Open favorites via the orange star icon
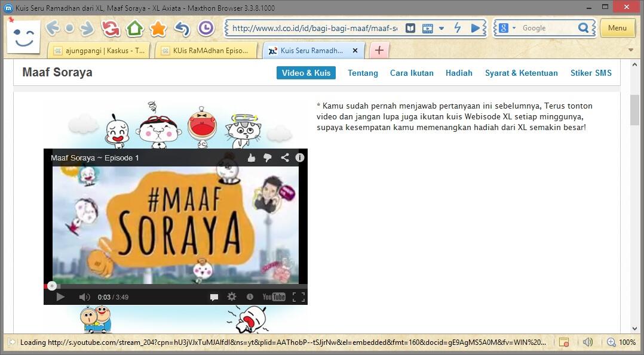 click(x=158, y=28)
